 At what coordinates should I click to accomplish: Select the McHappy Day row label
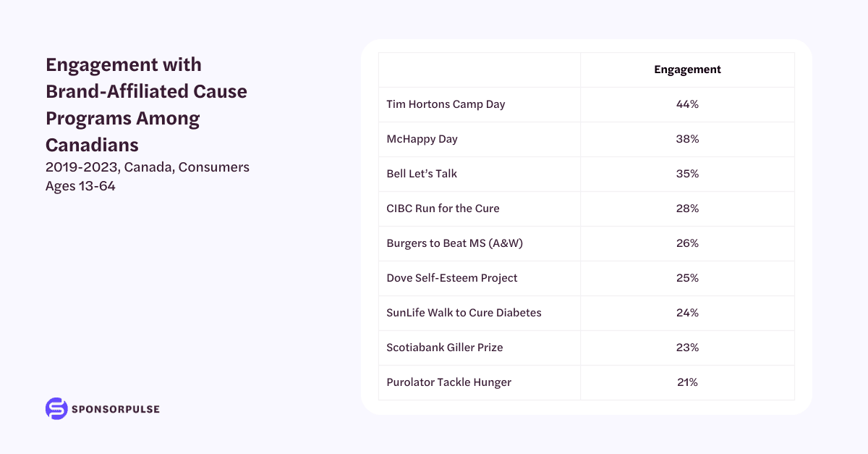[x=422, y=139]
